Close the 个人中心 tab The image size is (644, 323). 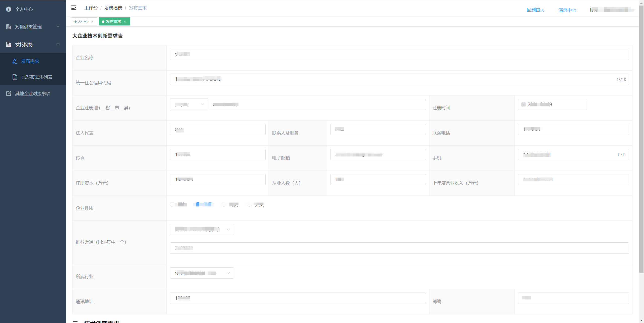[x=92, y=22]
